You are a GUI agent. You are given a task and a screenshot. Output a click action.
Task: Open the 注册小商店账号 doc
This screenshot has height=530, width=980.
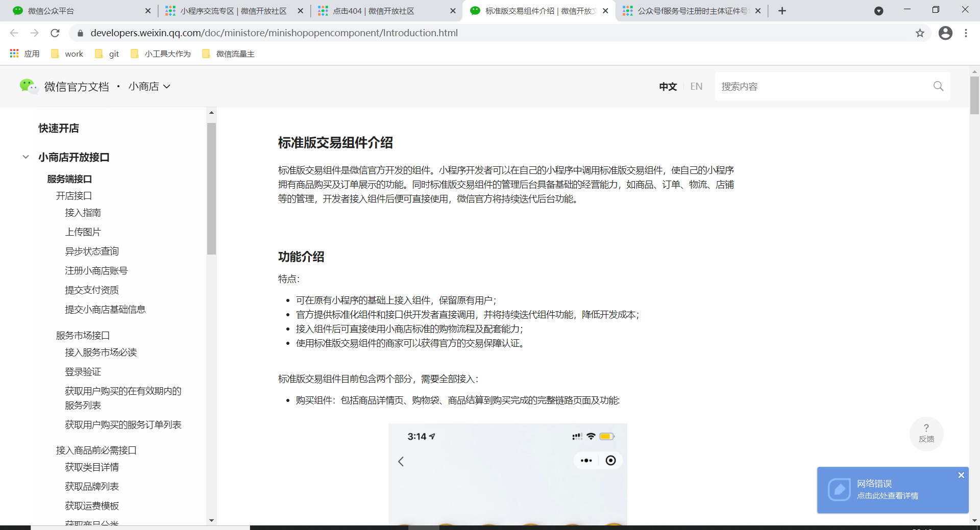tap(96, 271)
